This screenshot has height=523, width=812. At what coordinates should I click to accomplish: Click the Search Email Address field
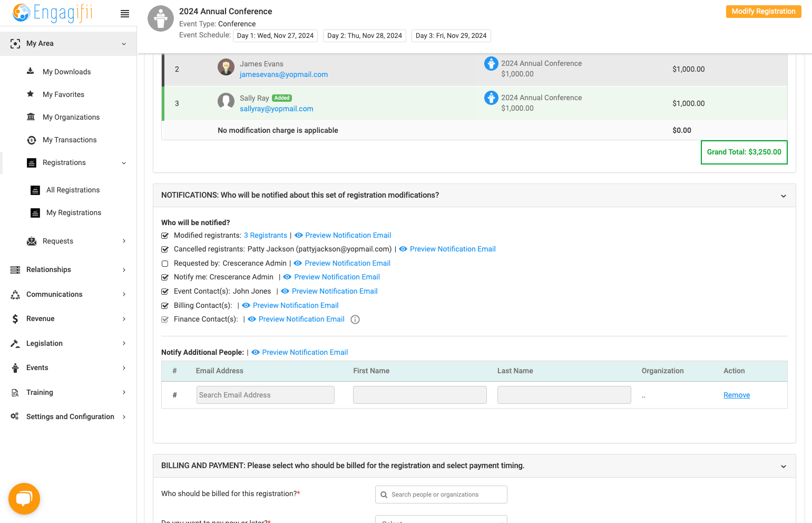click(266, 395)
